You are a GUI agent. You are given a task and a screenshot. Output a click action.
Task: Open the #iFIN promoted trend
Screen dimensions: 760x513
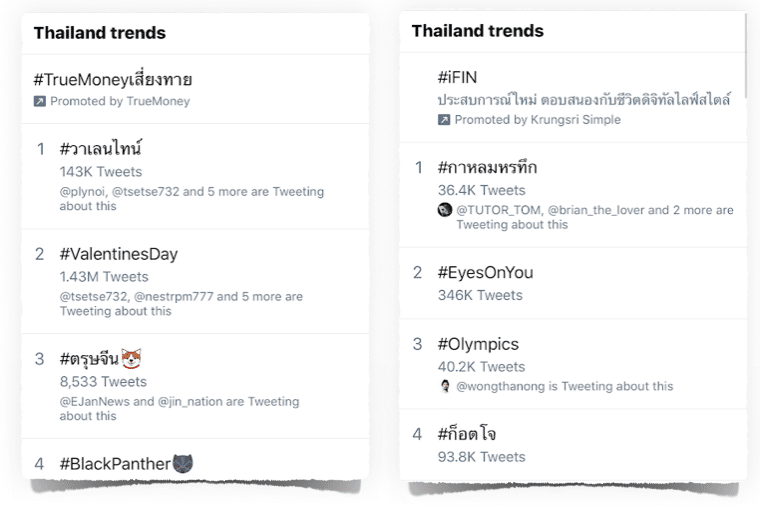coord(458,78)
